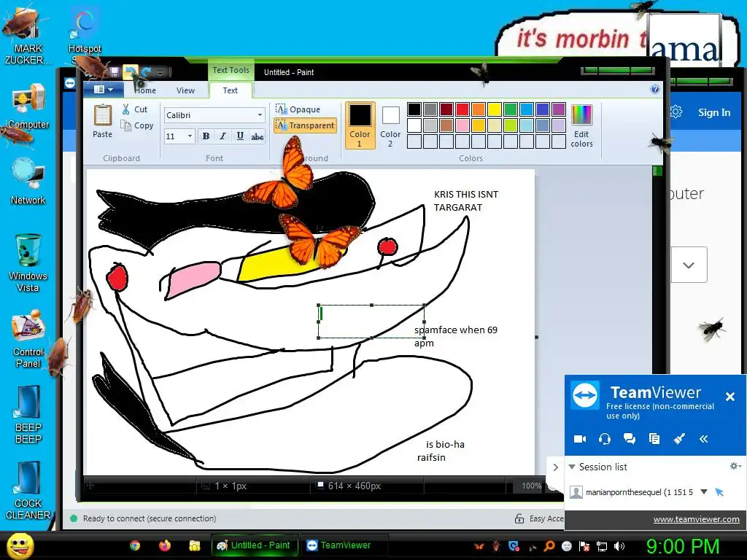Click Redo in the Quick Access Toolbar
Image resolution: width=747 pixels, height=560 pixels.
click(x=146, y=72)
